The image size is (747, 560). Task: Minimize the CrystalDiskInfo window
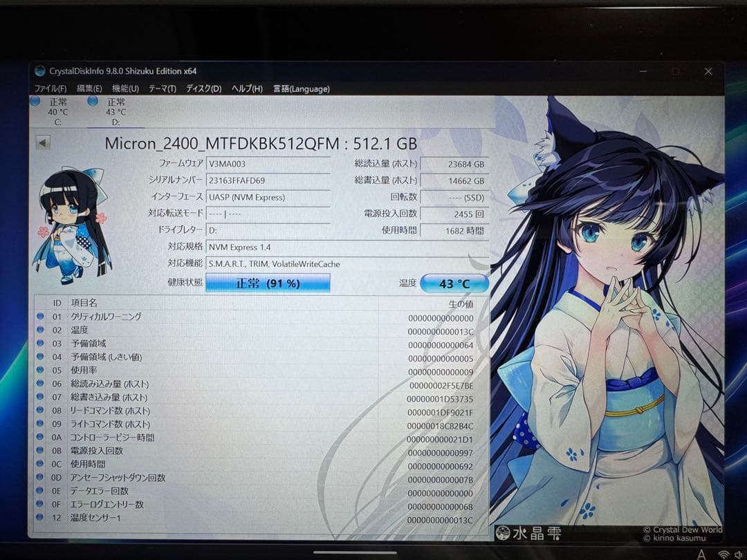click(x=643, y=71)
